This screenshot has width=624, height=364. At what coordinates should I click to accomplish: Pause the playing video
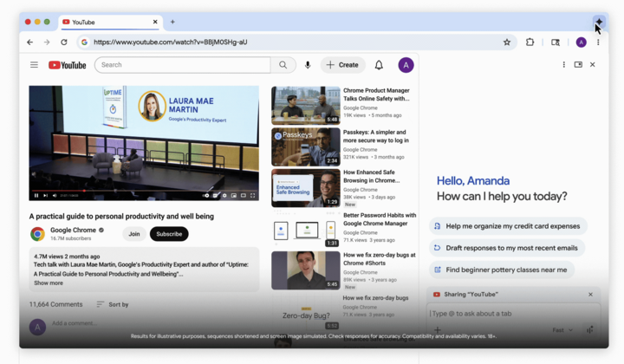pos(36,196)
